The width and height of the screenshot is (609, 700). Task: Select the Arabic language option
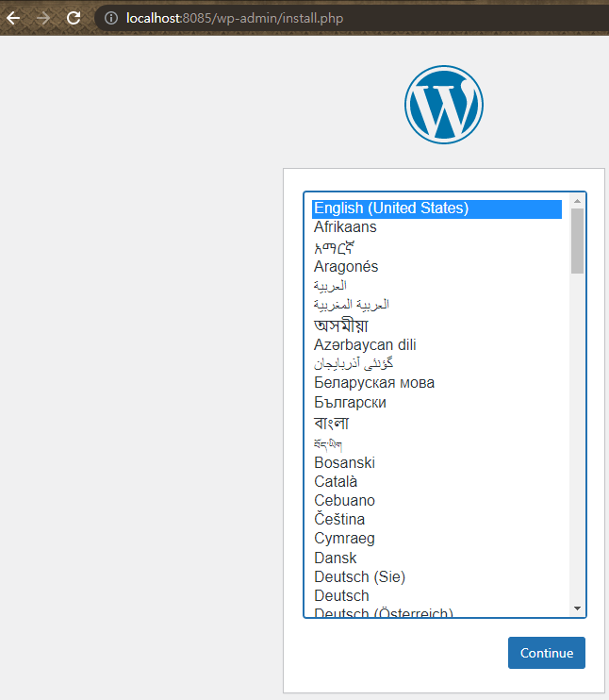pyautogui.click(x=436, y=286)
